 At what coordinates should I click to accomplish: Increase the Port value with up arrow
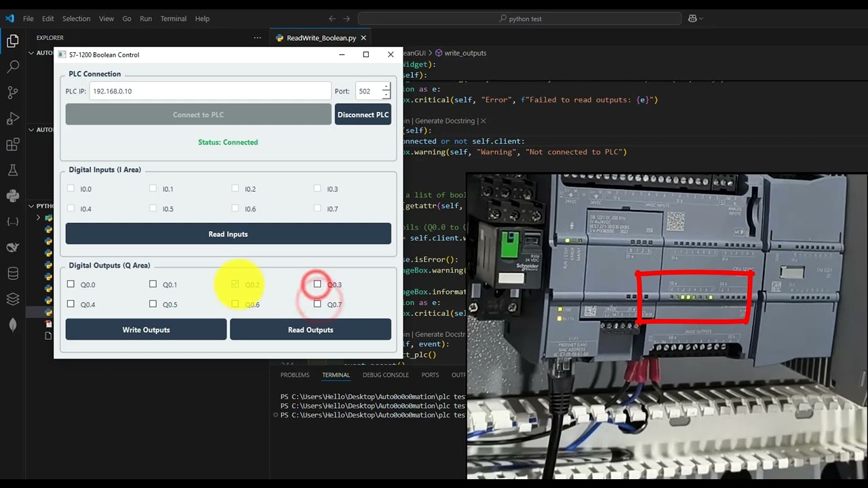tap(386, 87)
